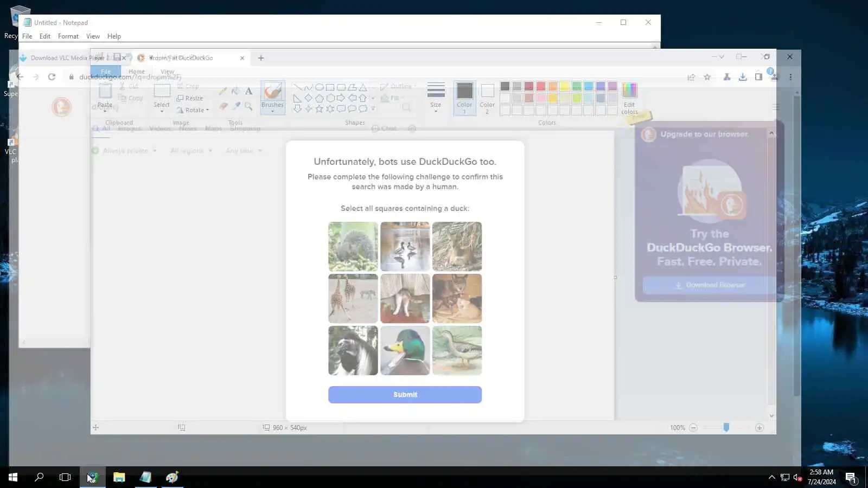Image resolution: width=868 pixels, height=488 pixels.
Task: Open a new browser tab
Action: [x=261, y=58]
